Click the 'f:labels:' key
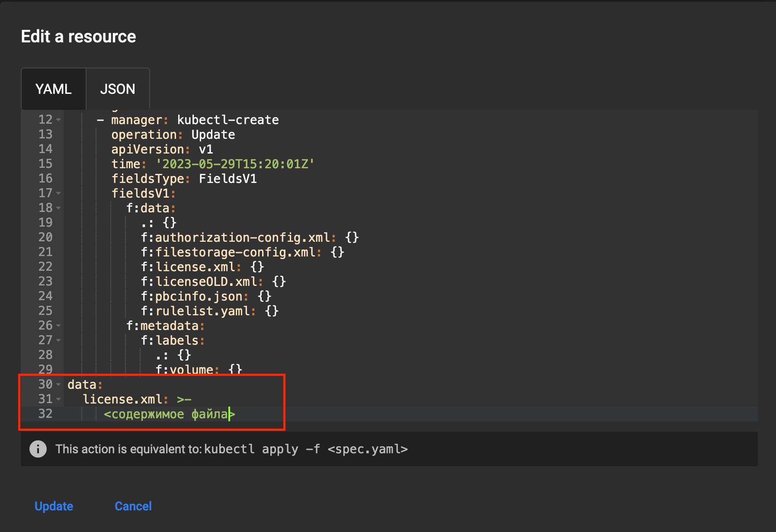Image resolution: width=776 pixels, height=532 pixels. click(x=173, y=340)
